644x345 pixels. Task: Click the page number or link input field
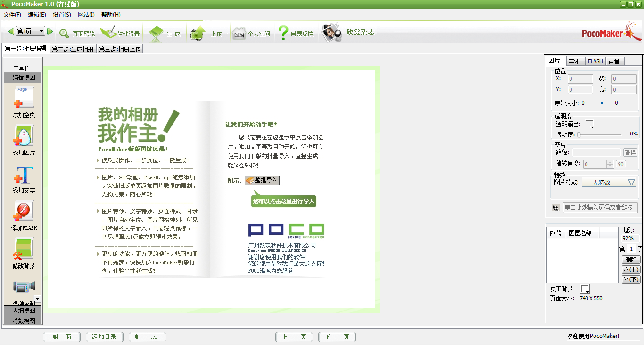pyautogui.click(x=600, y=208)
